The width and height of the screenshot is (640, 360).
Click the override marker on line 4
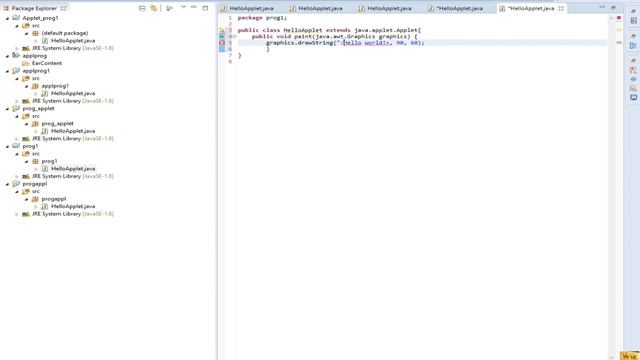pos(222,36)
